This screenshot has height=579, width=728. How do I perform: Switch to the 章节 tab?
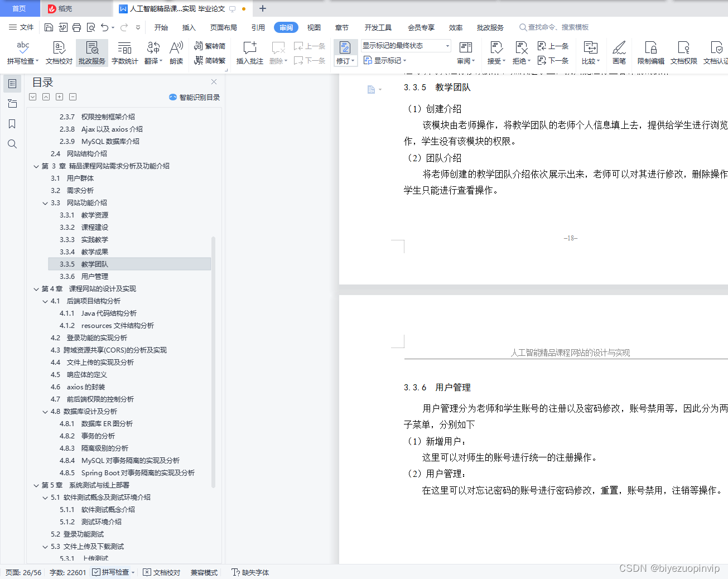(342, 27)
